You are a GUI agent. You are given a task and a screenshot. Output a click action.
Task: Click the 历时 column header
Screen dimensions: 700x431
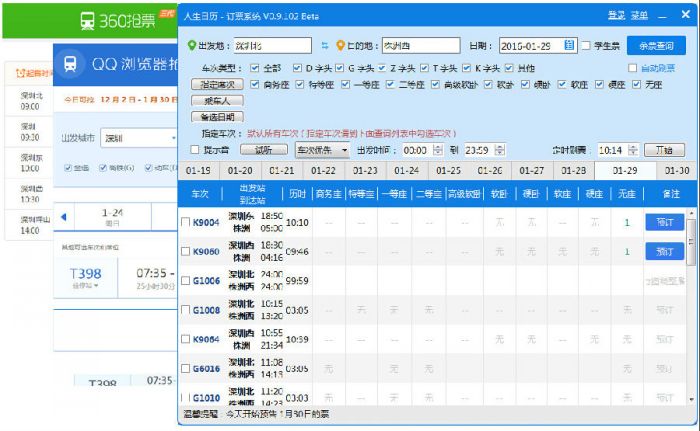coord(297,194)
